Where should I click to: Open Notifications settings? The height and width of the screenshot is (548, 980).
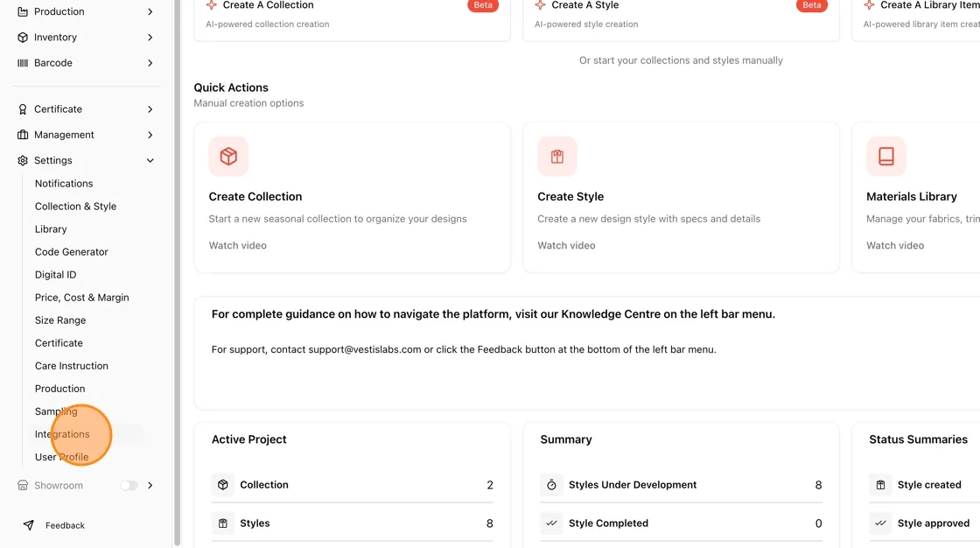64,183
